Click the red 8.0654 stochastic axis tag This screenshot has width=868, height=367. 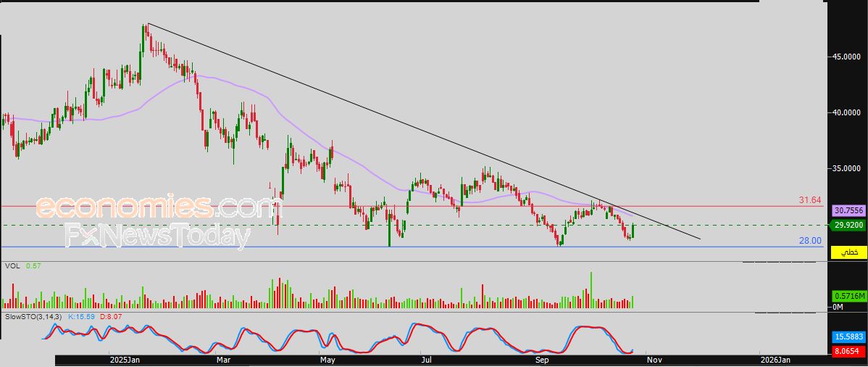(848, 351)
